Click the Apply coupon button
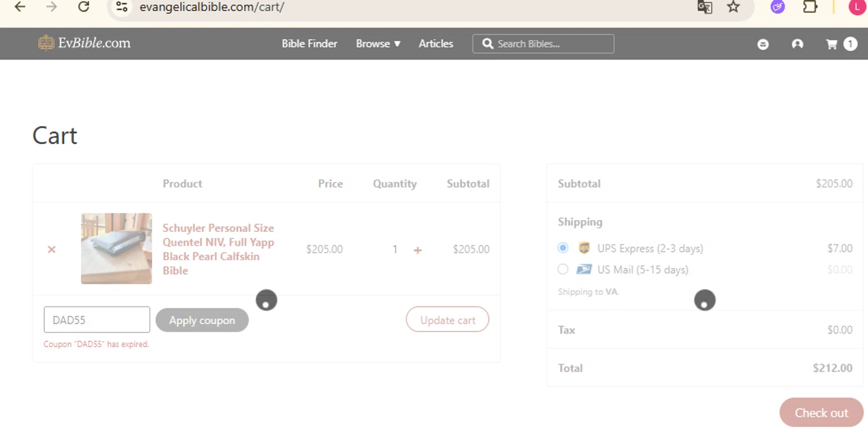The image size is (868, 447). (202, 320)
